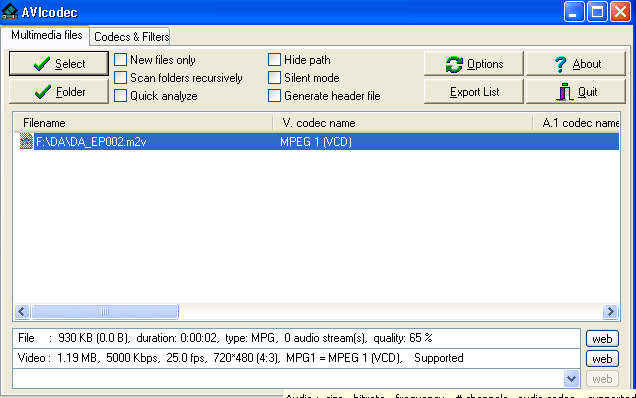Click the MPEG 1 (VCD) codec cell

tap(316, 142)
